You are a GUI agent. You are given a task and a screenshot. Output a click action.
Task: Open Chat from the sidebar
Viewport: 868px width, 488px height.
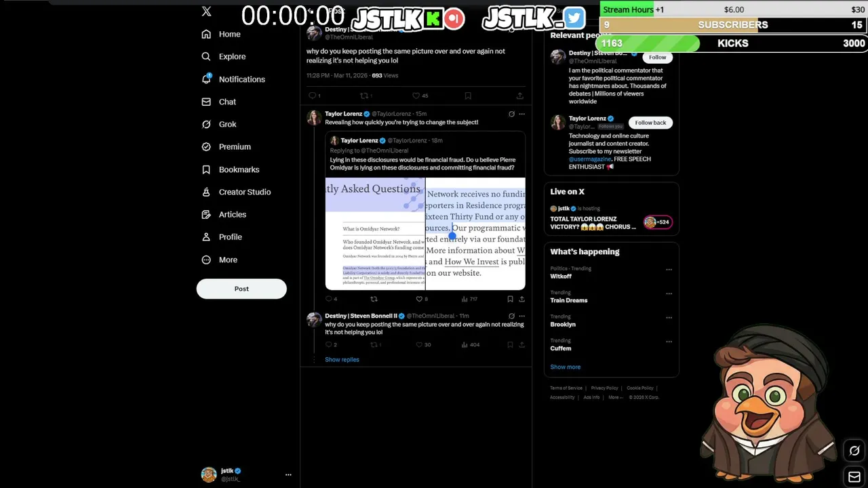pyautogui.click(x=218, y=102)
